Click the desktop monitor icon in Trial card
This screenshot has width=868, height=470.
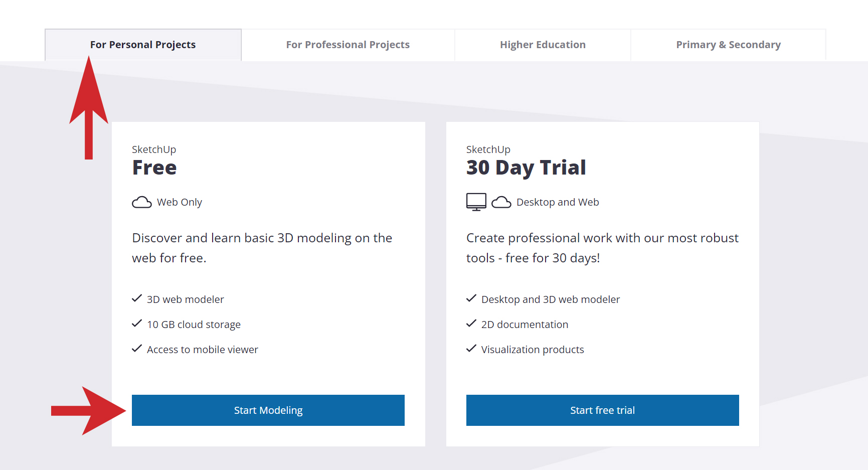pyautogui.click(x=476, y=202)
